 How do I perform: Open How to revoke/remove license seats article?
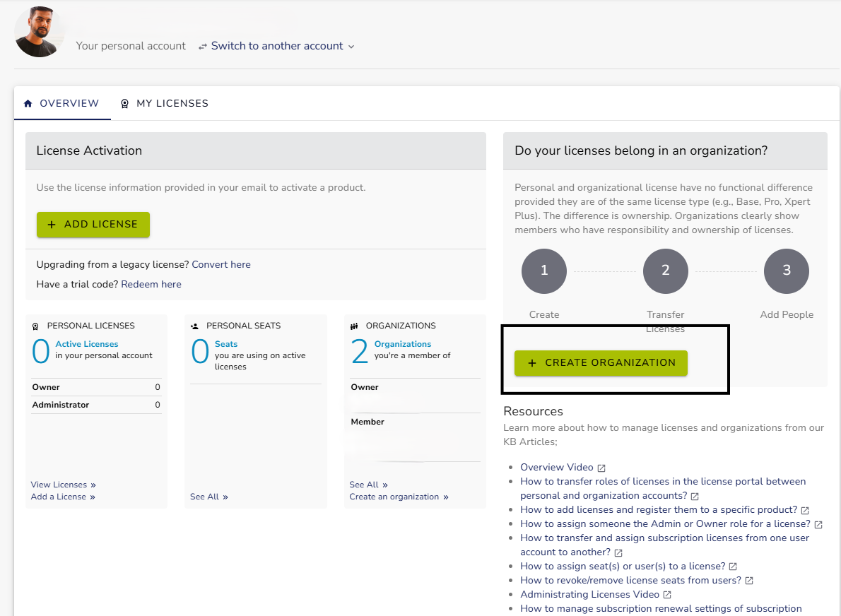pos(630,580)
